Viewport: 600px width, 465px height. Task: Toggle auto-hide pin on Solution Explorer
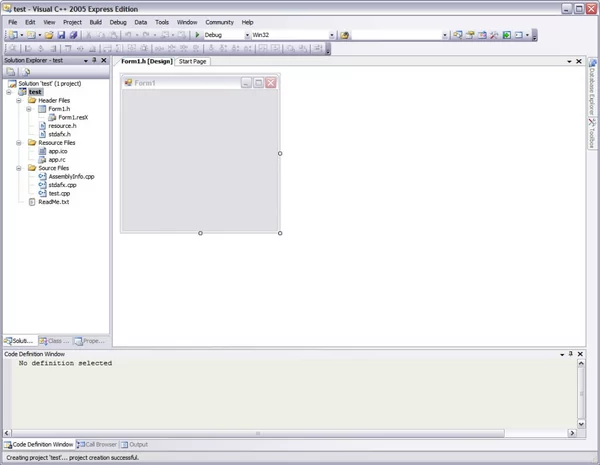(x=94, y=60)
